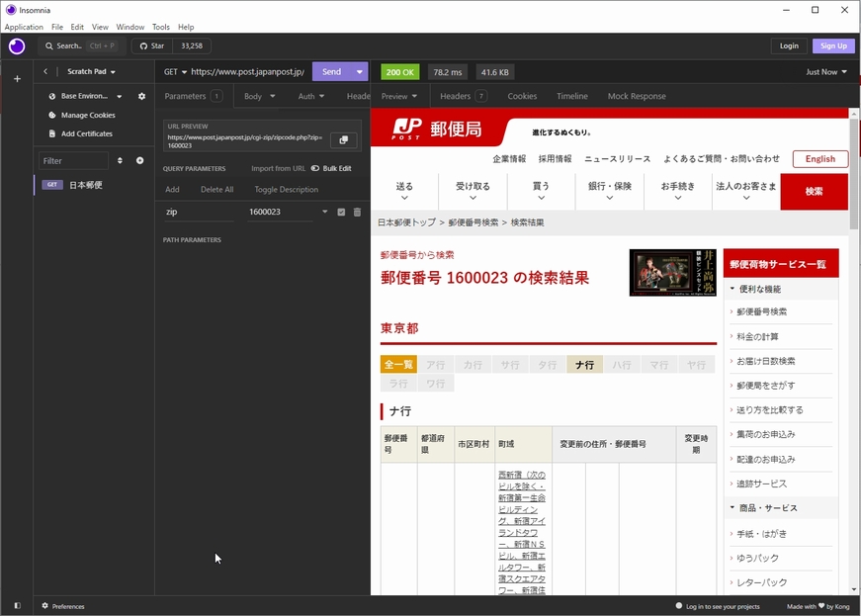Click the GitHub Star button
861x616 pixels.
pyautogui.click(x=152, y=46)
